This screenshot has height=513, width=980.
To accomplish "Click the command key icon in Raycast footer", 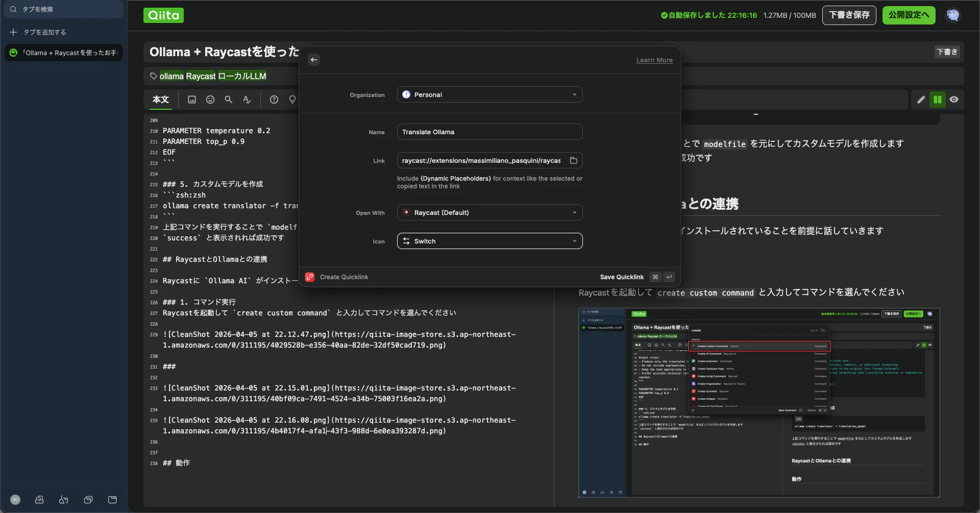I will pos(655,277).
